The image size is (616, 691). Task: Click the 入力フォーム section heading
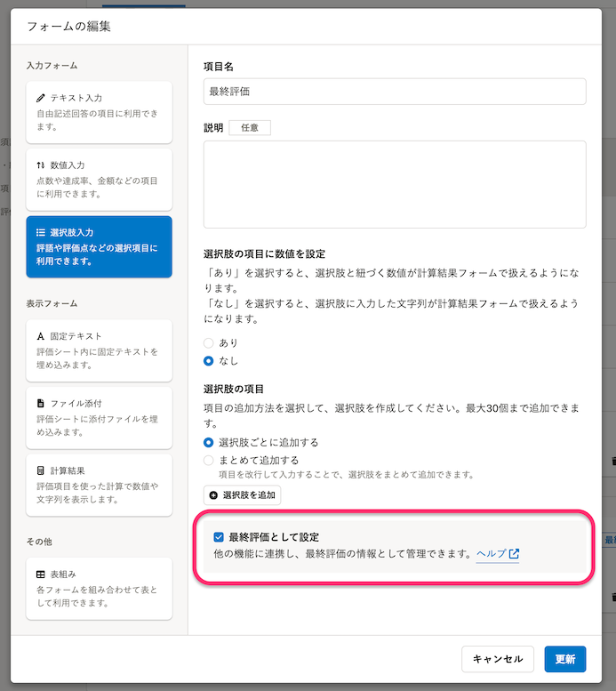tap(52, 66)
